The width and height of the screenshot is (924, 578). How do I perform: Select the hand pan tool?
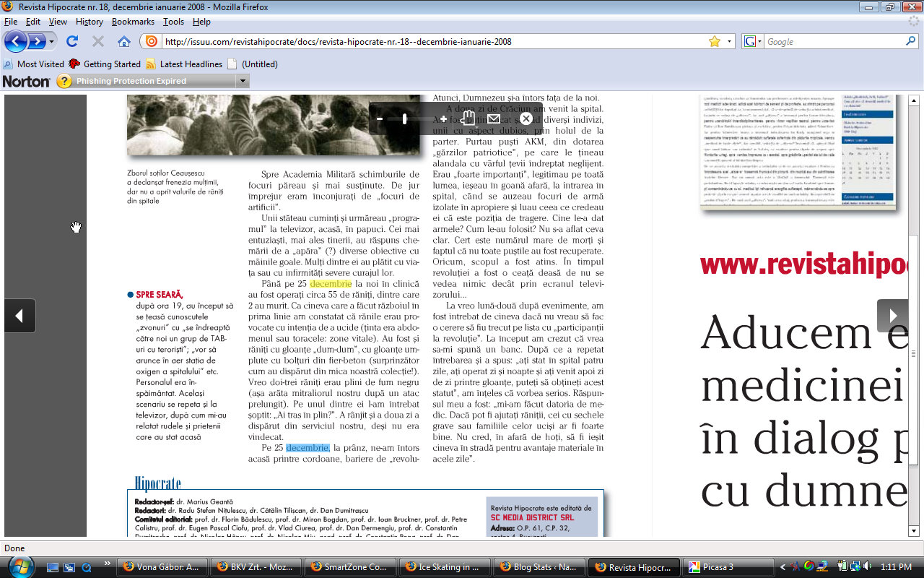click(468, 118)
